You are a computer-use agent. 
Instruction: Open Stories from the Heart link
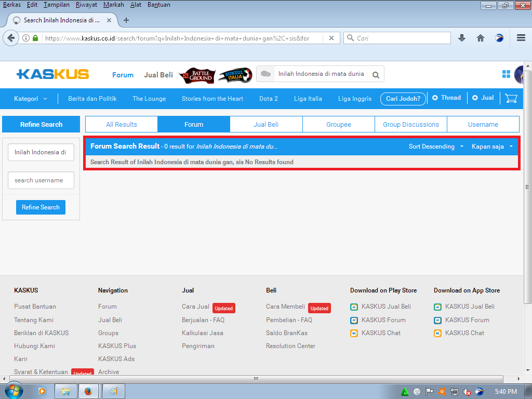(x=212, y=99)
